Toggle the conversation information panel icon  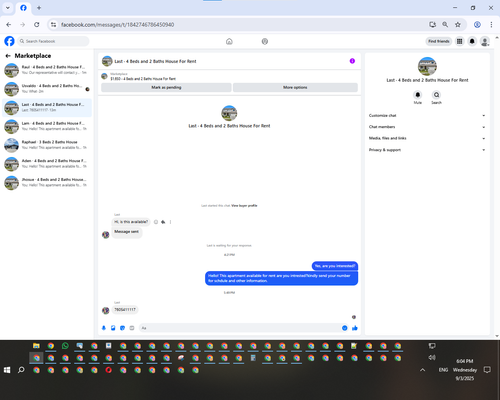pos(352,61)
